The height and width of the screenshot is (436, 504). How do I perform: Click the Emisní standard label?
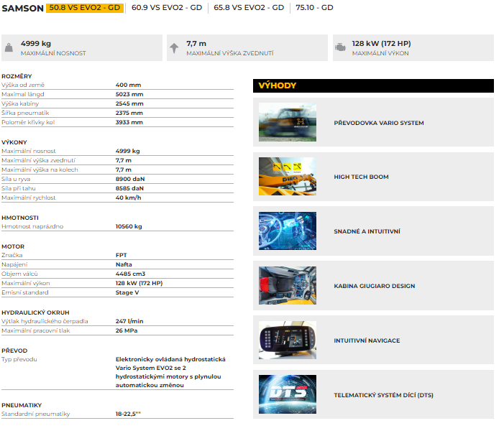coord(25,292)
